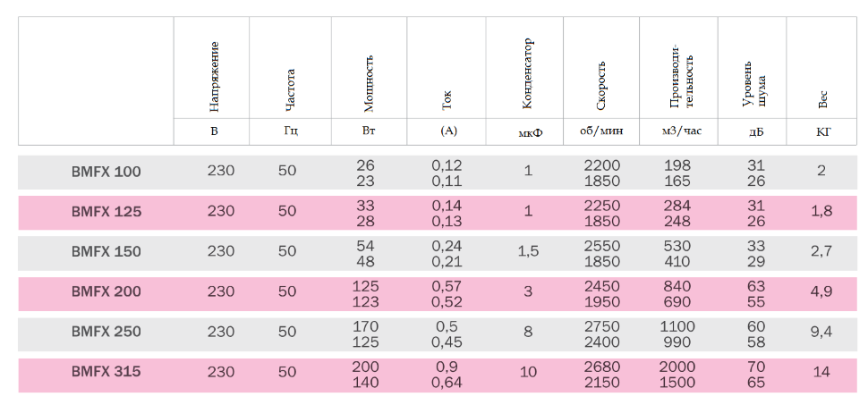Click the Вес column header

point(821,99)
